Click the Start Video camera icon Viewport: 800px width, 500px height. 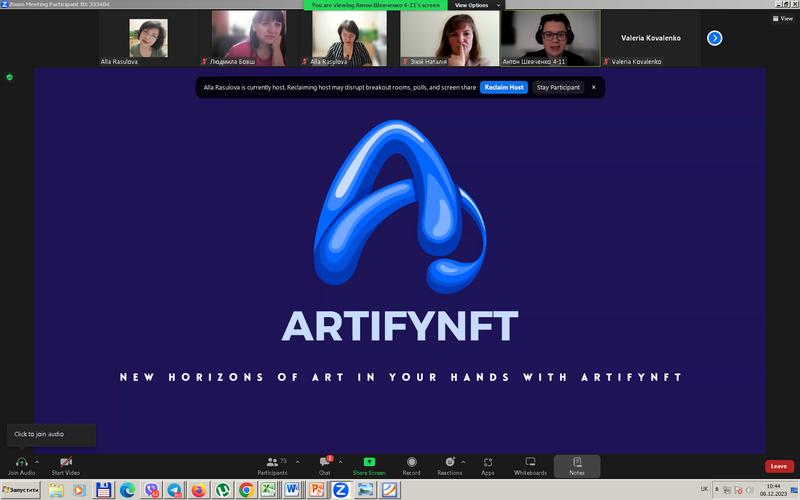[66, 462]
